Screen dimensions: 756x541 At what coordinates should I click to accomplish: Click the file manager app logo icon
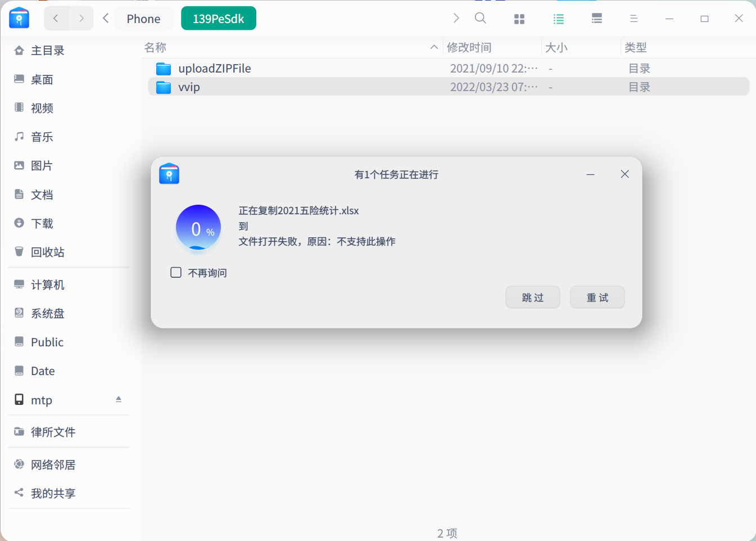click(19, 18)
